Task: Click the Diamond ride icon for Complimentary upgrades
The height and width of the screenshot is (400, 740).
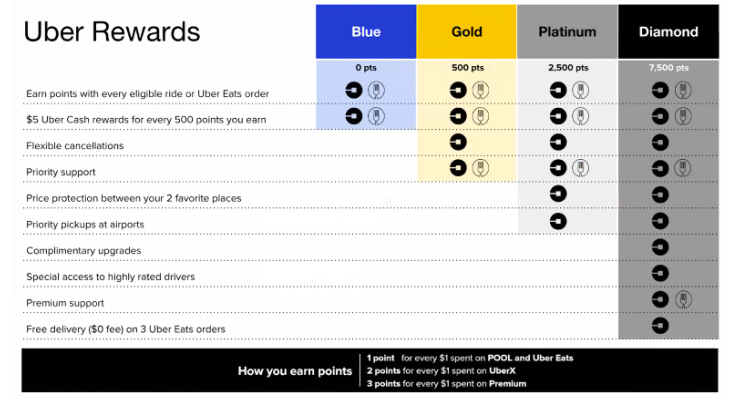Action: click(660, 246)
